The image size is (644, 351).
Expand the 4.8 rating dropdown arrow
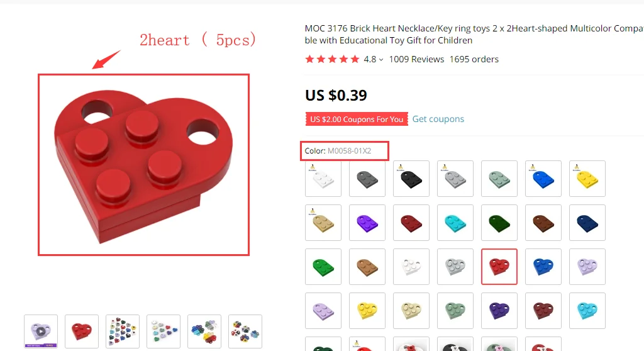tap(381, 60)
